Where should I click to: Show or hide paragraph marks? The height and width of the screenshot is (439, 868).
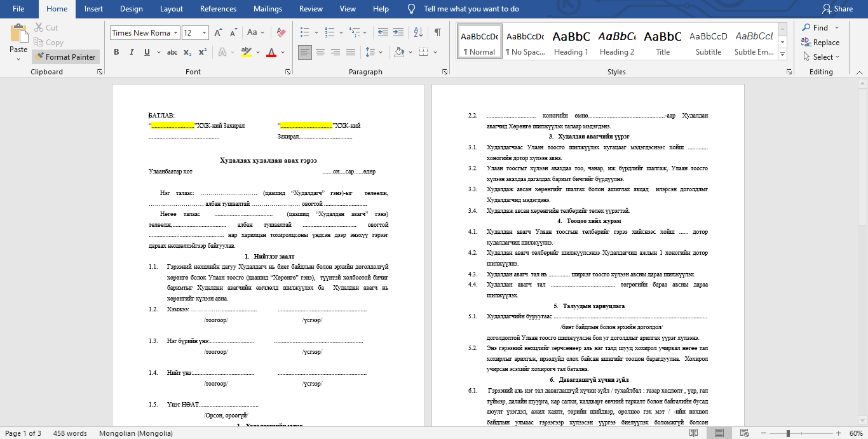point(437,32)
